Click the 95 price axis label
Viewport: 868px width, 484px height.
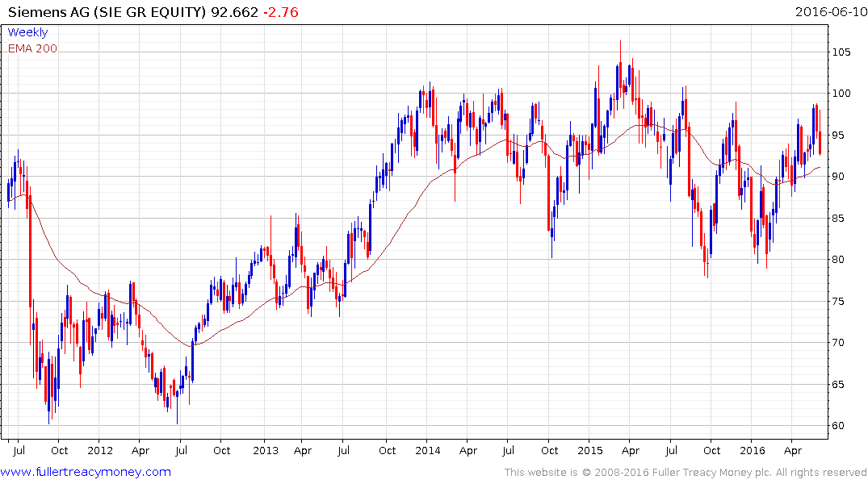[838, 135]
